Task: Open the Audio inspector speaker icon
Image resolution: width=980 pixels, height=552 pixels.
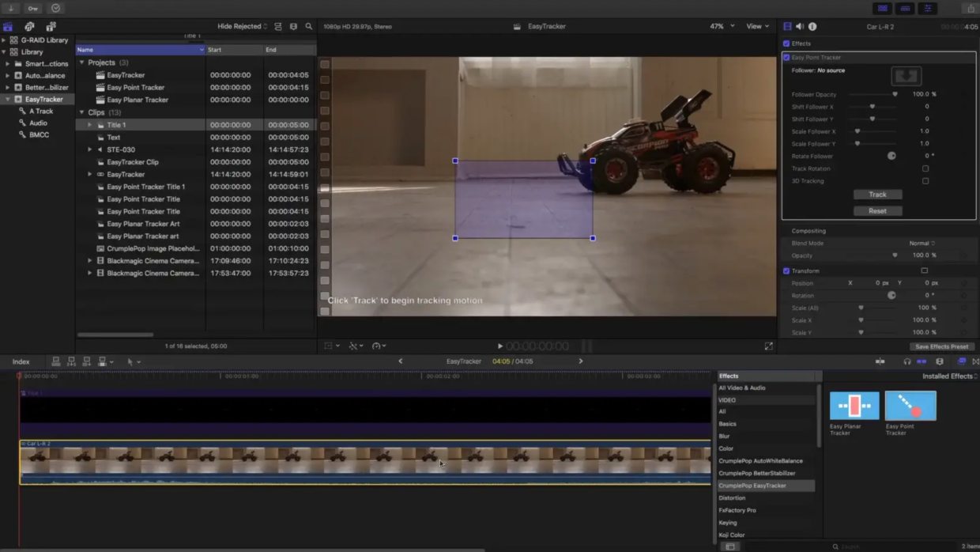Action: [x=800, y=26]
